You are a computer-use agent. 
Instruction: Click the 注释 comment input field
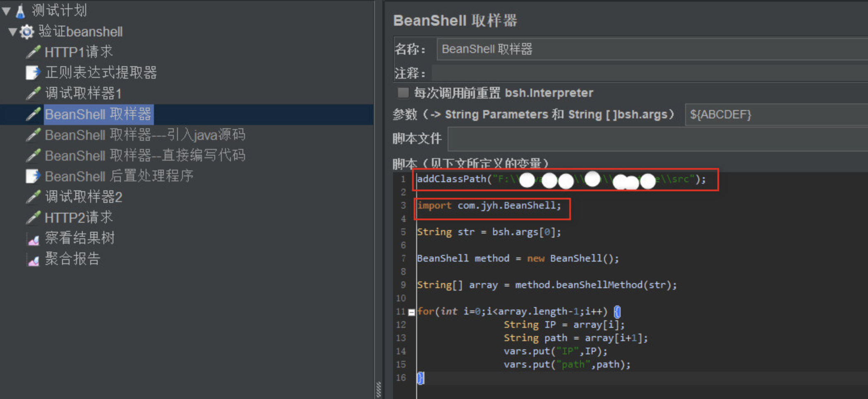[650, 73]
